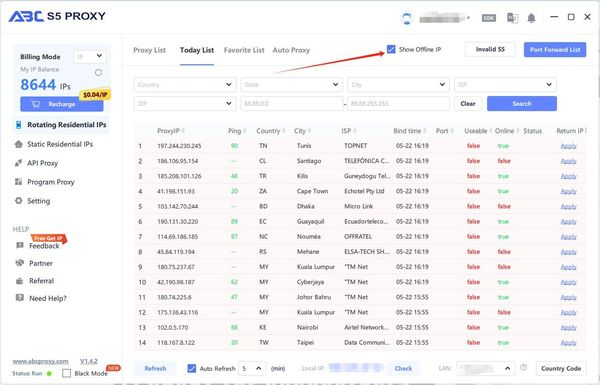Open notifications bell icon
This screenshot has width=600, height=385.
pos(531,18)
